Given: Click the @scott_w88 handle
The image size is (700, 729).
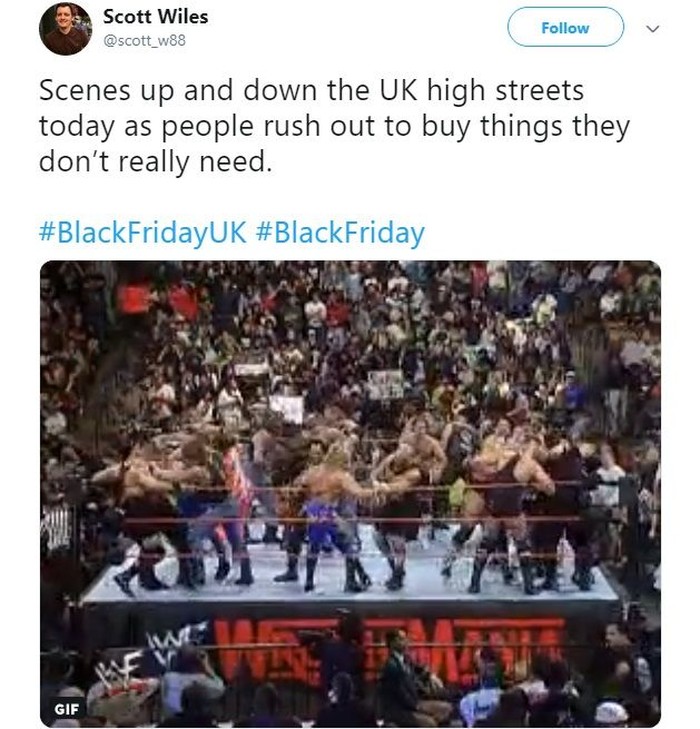Looking at the screenshot, I should 144,40.
